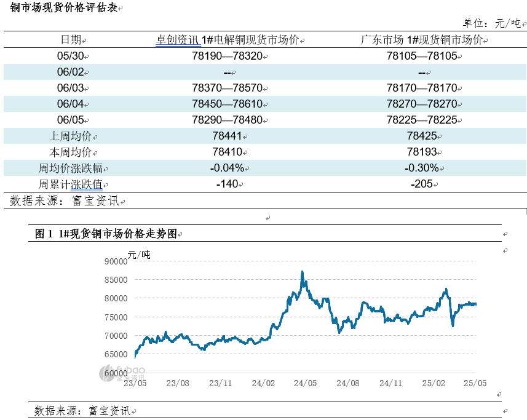The width and height of the screenshot is (527, 420).
Task: Click the 25/05 x-axis label
Action: pos(475,382)
